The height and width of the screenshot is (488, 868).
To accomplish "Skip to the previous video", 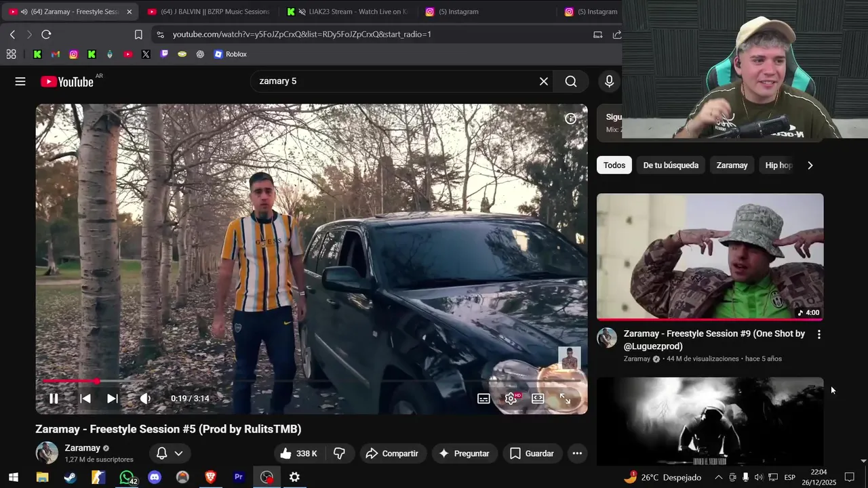I will 85,399.
